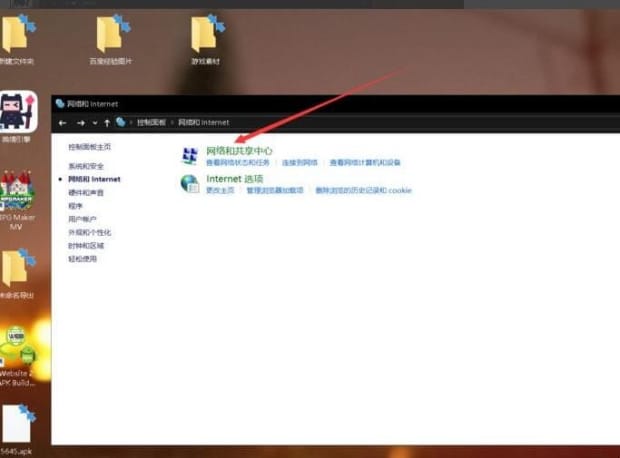Open 网络和共享中心 heading link
The width and height of the screenshot is (620, 458).
(x=239, y=151)
